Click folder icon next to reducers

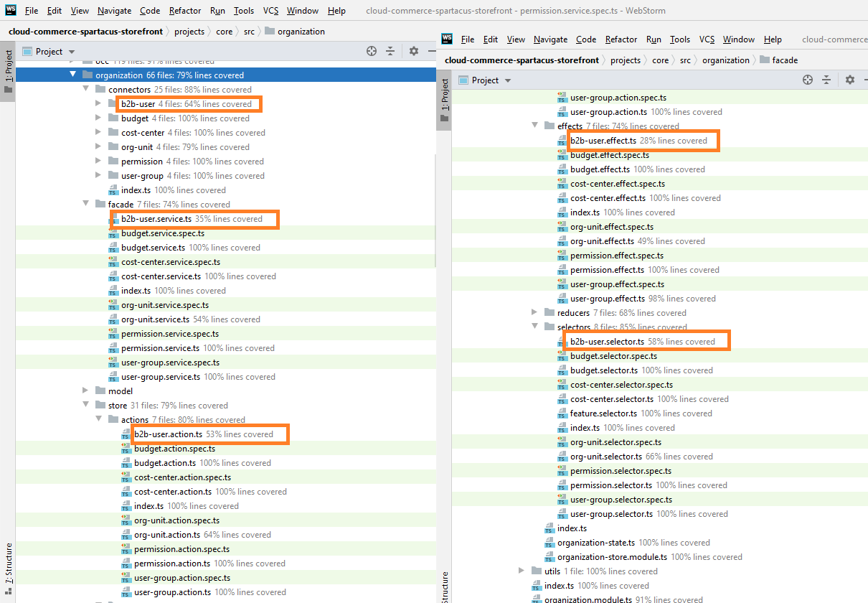[549, 313]
